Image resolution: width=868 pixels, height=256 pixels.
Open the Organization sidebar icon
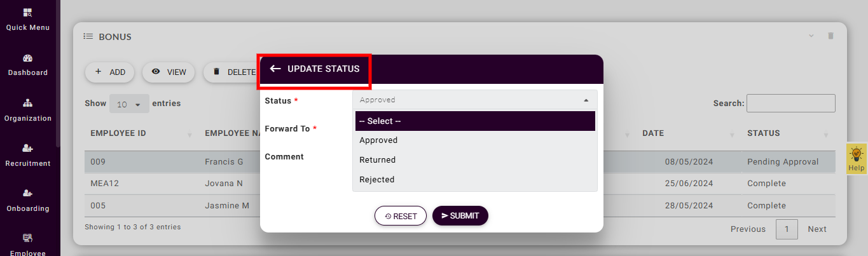click(x=28, y=104)
